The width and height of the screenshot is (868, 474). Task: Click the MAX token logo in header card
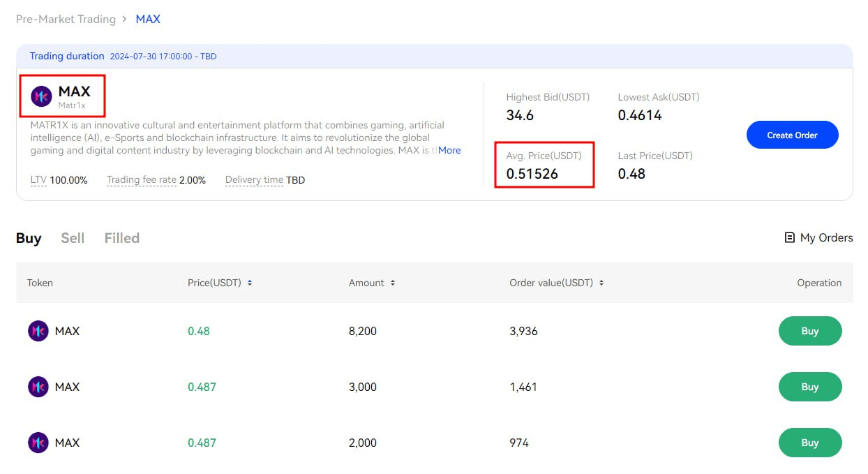tap(42, 96)
